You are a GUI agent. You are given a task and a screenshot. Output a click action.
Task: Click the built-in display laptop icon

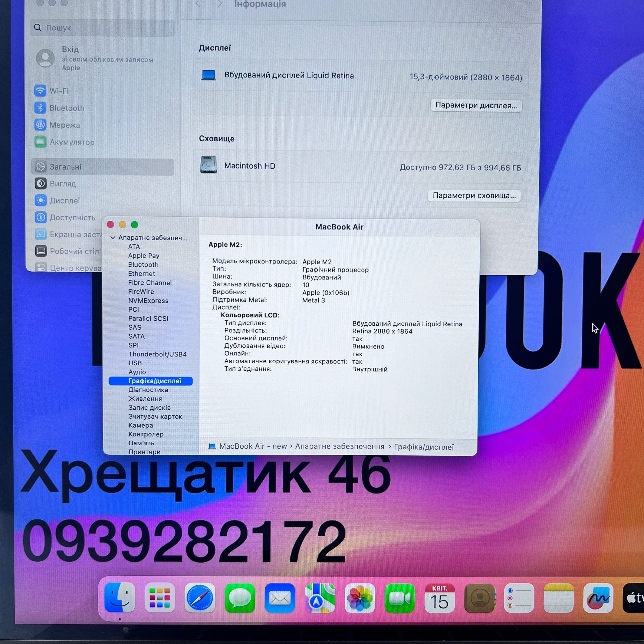pos(209,75)
